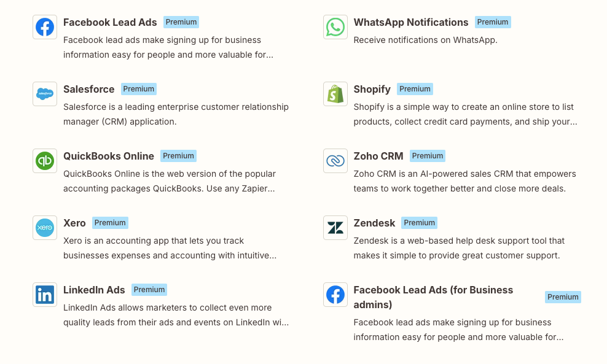Open the Zoho CRM title link
The image size is (607, 364).
coord(378,156)
